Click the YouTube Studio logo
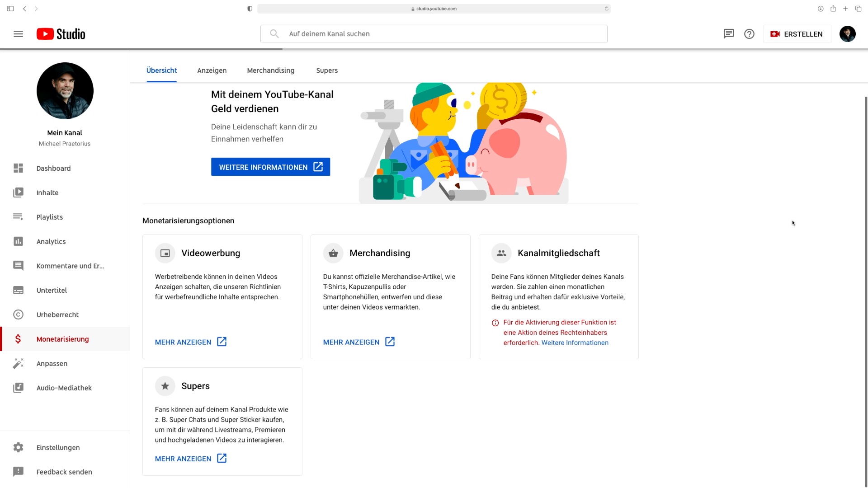The width and height of the screenshot is (868, 488). coord(61,34)
